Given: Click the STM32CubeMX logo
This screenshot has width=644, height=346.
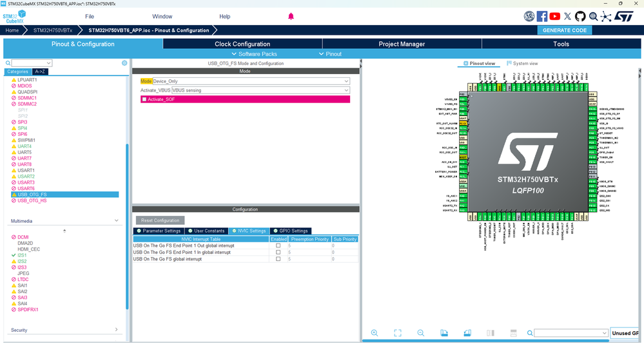Looking at the screenshot, I should click(x=14, y=17).
